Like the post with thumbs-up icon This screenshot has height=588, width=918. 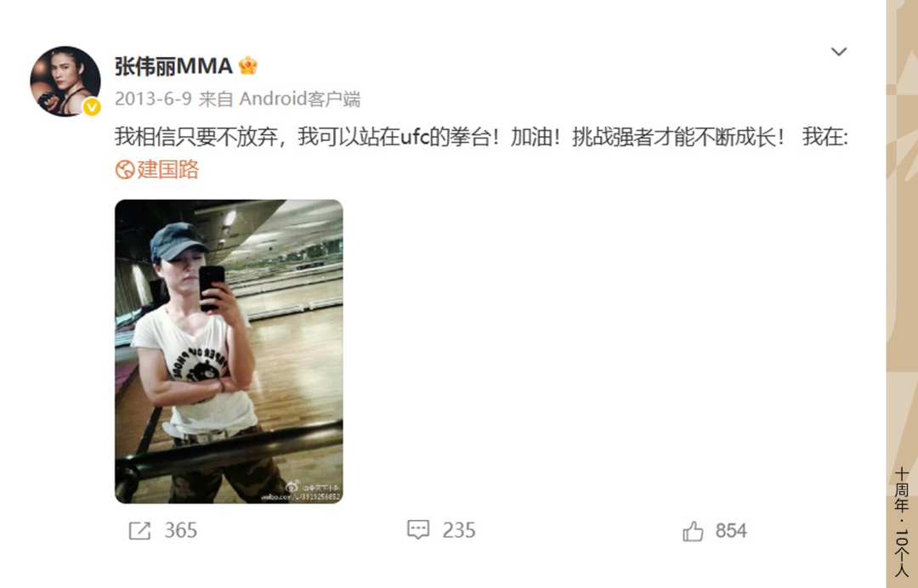694,531
